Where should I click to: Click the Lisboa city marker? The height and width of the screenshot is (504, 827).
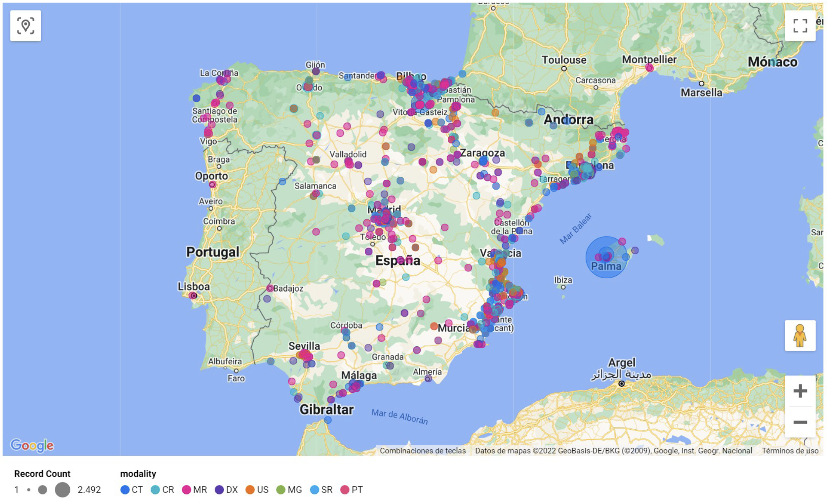pos(193,296)
